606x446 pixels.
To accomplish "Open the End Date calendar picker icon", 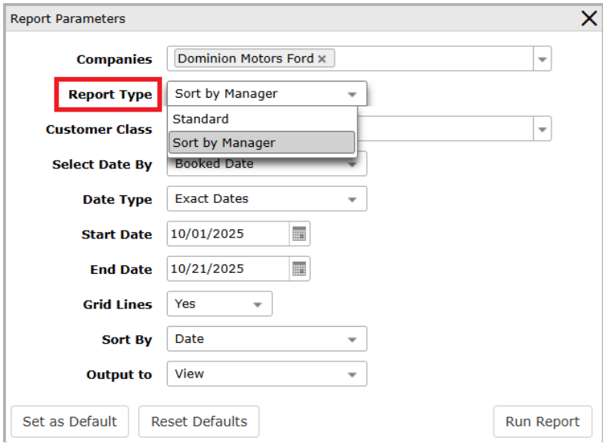I will pos(300,269).
